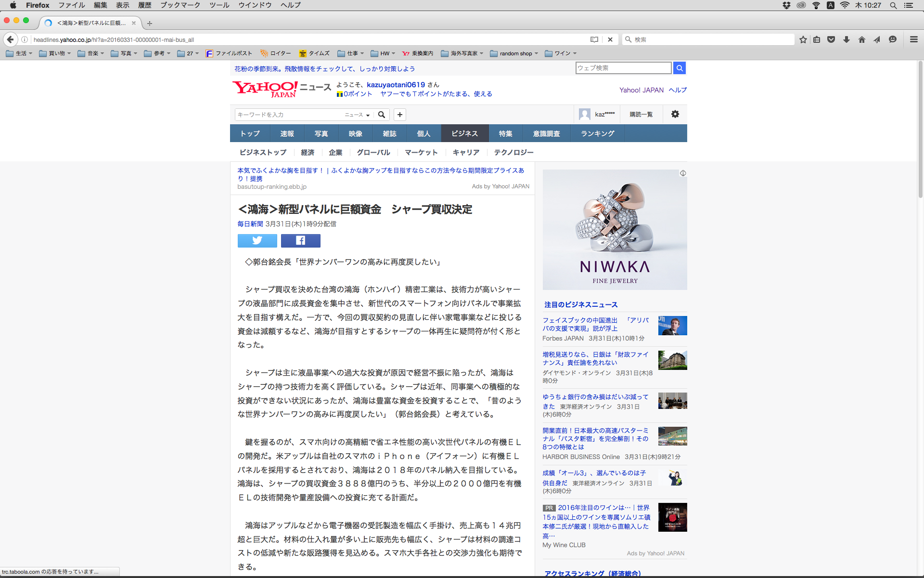This screenshot has height=578, width=924.
Task: Open the テクノロジー subcategory link
Action: [x=513, y=152]
